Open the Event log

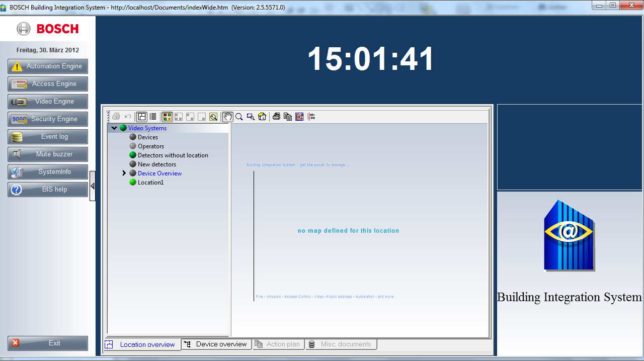coord(48,137)
